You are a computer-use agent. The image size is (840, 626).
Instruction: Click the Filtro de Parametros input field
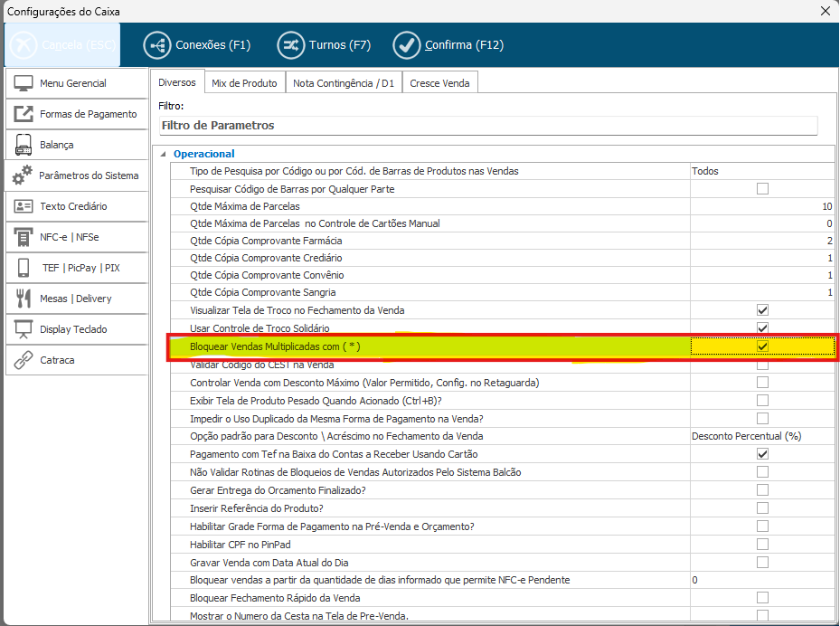(487, 125)
